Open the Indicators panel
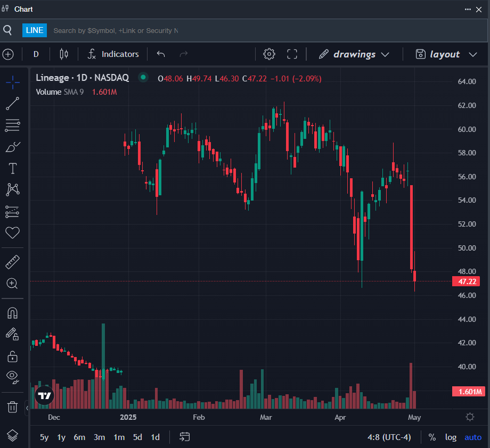490x448 pixels. click(x=113, y=54)
